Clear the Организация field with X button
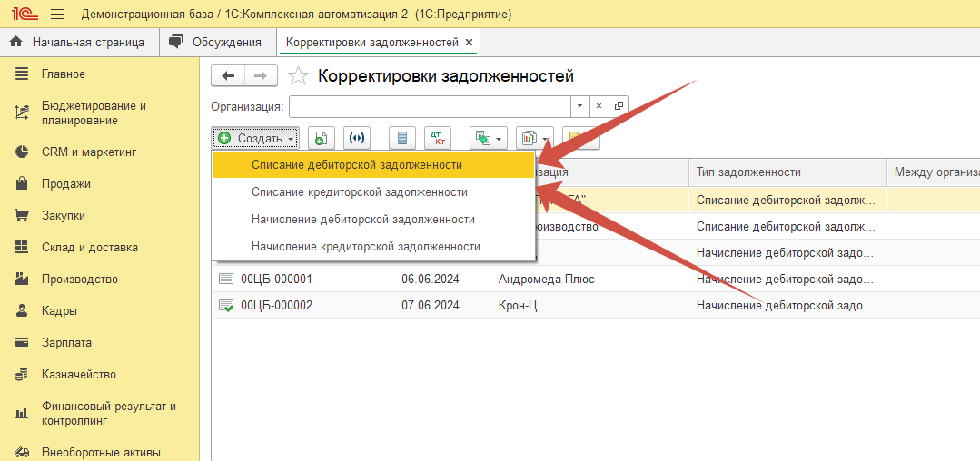Viewport: 980px width, 461px height. click(599, 106)
